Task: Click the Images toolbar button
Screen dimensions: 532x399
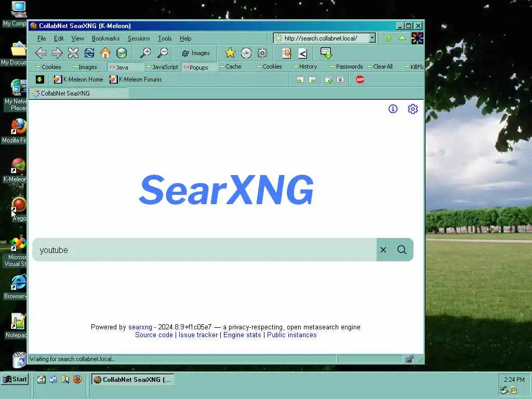Action: click(196, 54)
